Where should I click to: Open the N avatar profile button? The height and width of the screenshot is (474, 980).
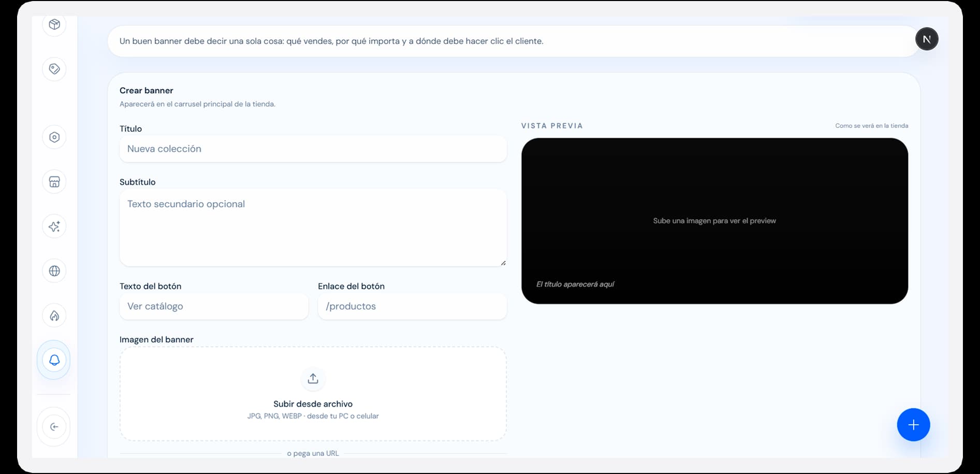pos(927,39)
